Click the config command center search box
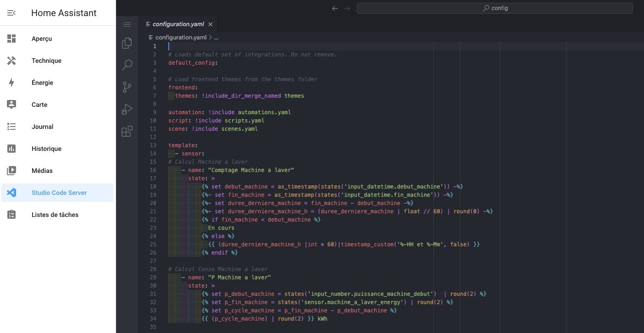Image resolution: width=644 pixels, height=333 pixels. tap(494, 8)
